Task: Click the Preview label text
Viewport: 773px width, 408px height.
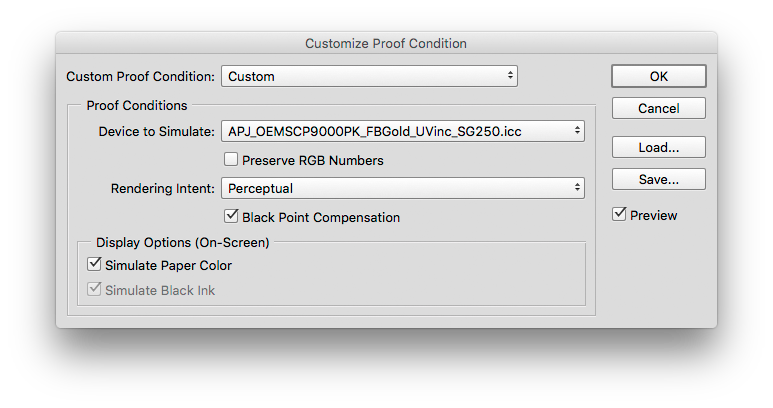Action: point(654,215)
